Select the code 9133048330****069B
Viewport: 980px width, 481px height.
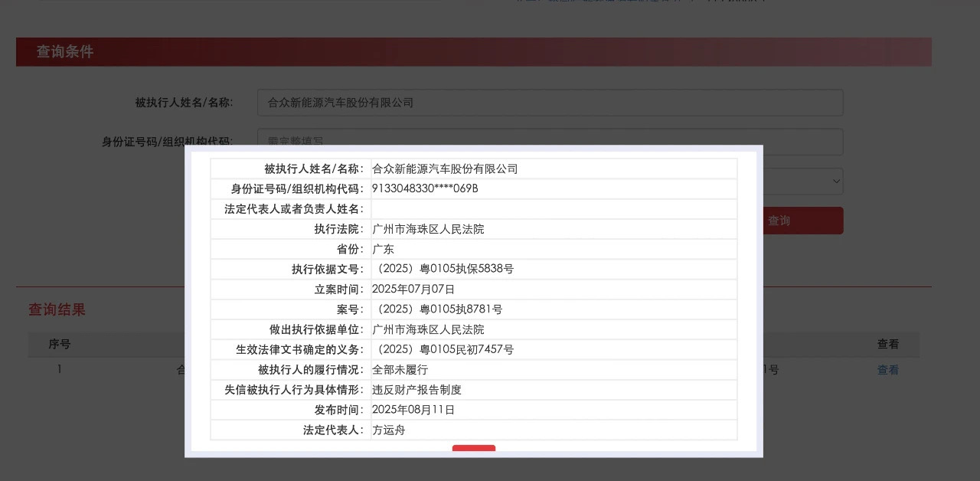[x=425, y=188]
